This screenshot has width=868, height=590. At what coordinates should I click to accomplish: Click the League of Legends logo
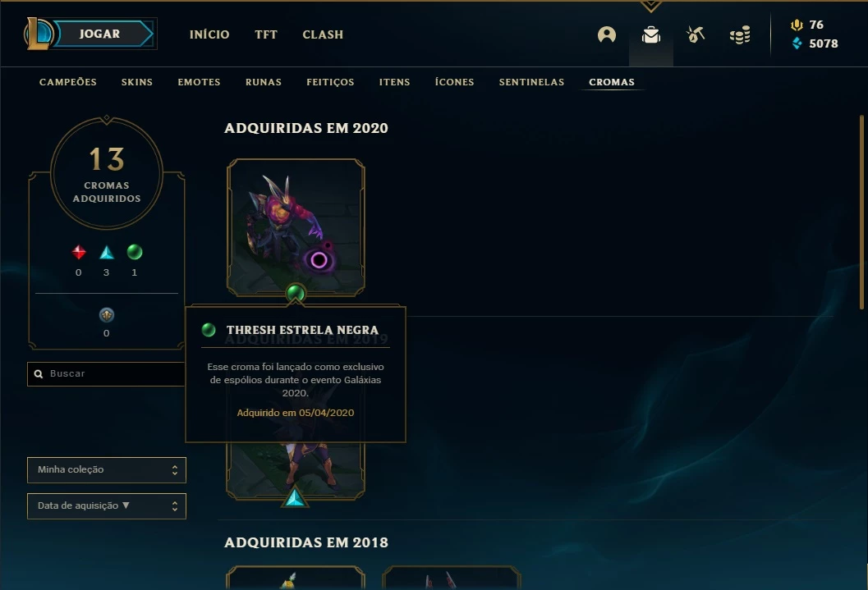coord(38,34)
